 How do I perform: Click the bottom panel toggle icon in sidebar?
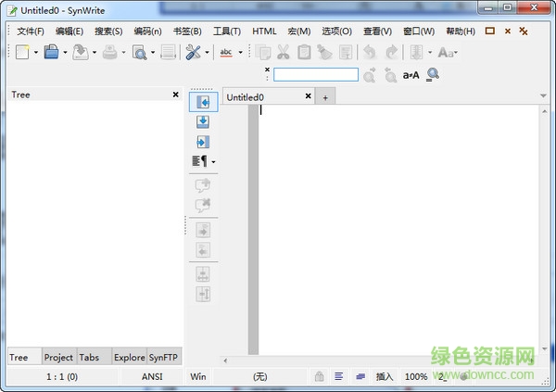pyautogui.click(x=202, y=121)
